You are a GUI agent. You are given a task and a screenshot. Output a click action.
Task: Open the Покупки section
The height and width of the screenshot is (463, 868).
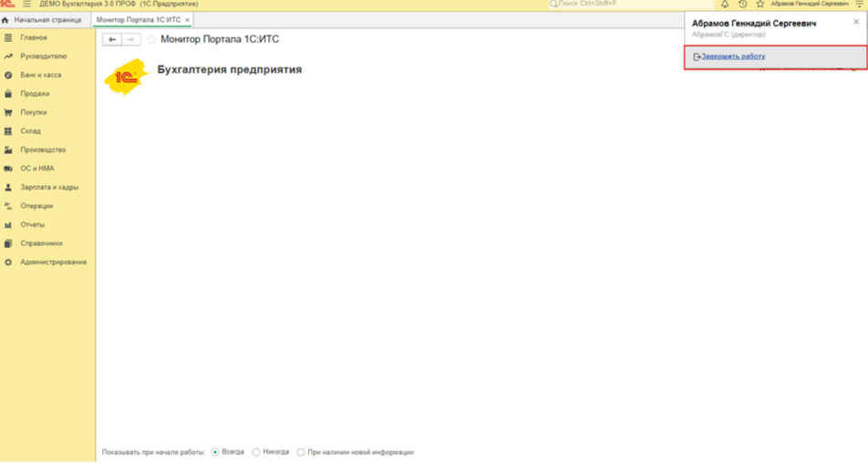[33, 112]
